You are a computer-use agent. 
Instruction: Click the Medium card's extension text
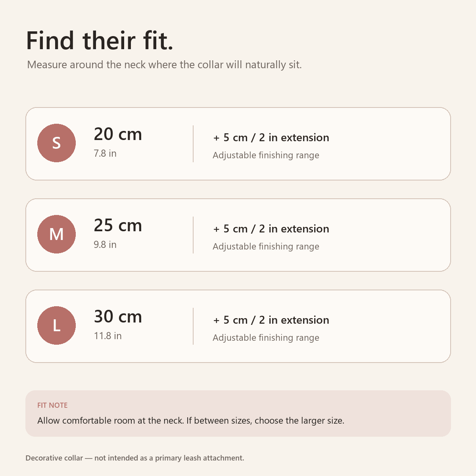click(x=271, y=229)
